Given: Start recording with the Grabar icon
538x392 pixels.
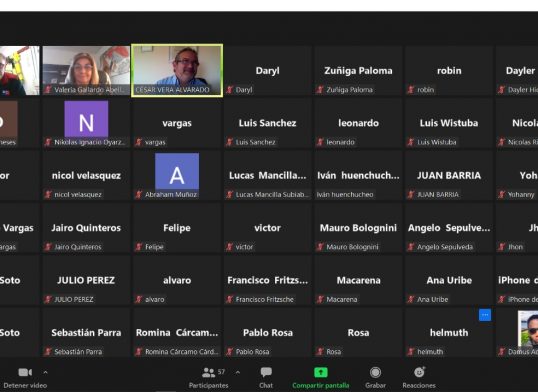Looking at the screenshot, I should pos(375,372).
